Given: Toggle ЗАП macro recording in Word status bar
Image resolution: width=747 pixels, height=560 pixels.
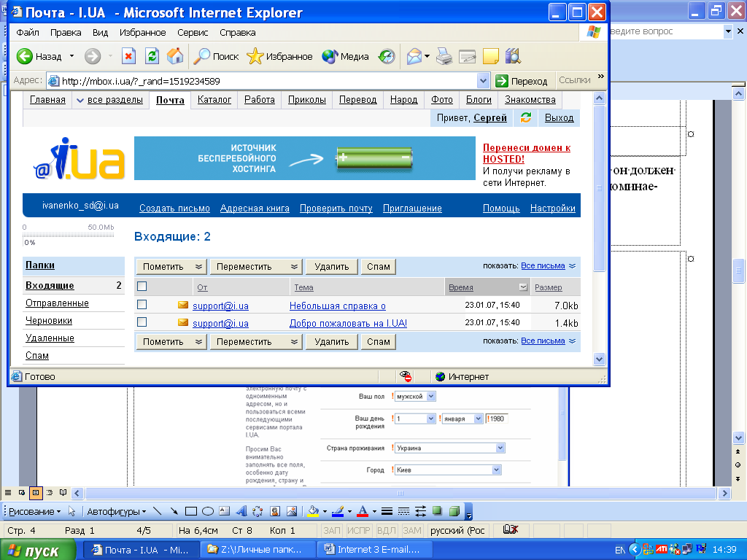Looking at the screenshot, I should [332, 531].
